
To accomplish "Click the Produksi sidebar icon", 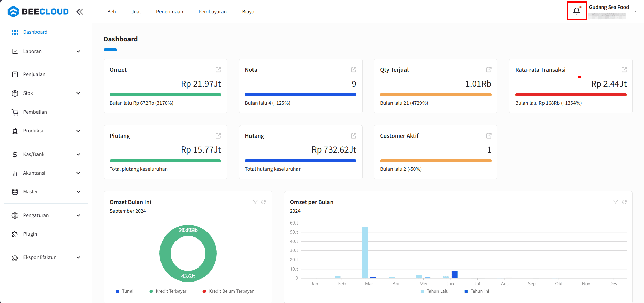I will 15,131.
